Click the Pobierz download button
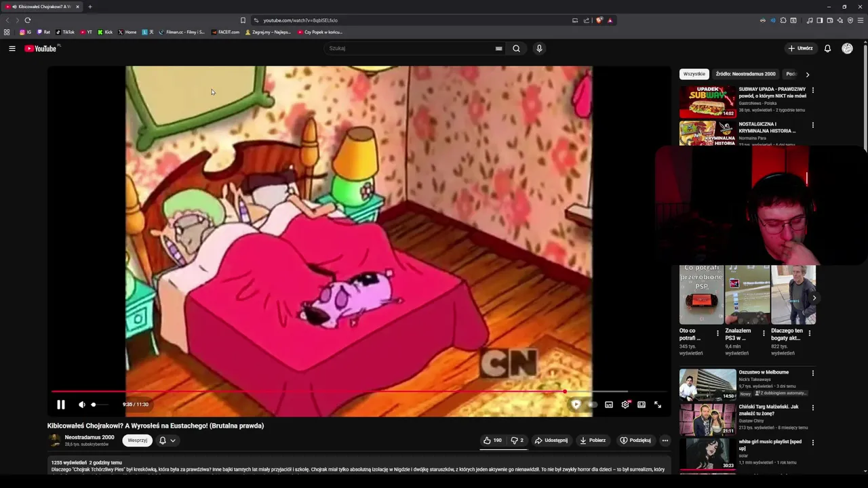This screenshot has height=488, width=868. tap(593, 440)
